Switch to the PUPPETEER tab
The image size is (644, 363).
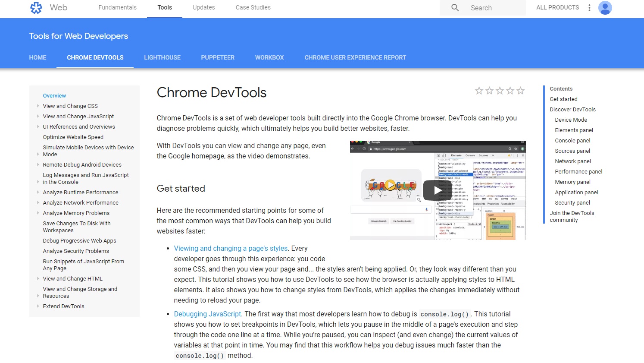[x=218, y=57]
